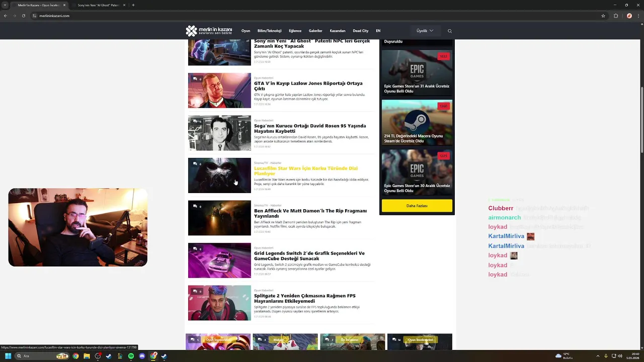Open the David Rosen black-and-white thumbnail

point(219,133)
